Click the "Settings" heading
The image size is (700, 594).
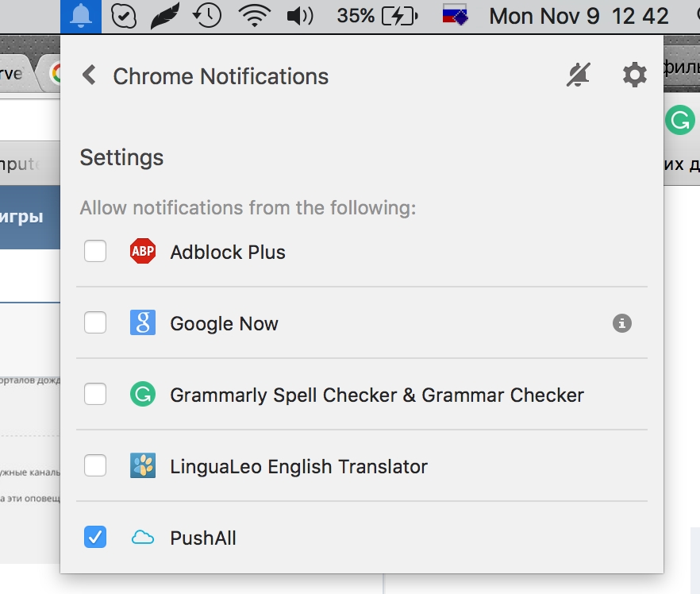point(121,158)
